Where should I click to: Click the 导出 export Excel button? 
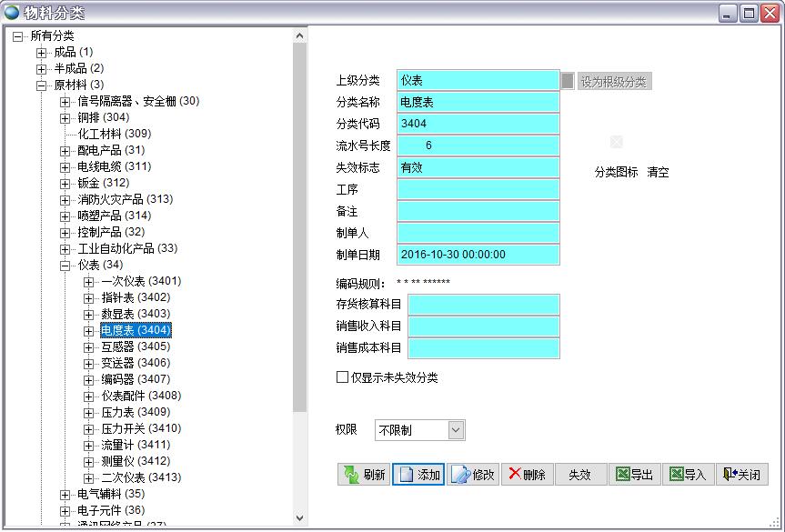click(634, 475)
